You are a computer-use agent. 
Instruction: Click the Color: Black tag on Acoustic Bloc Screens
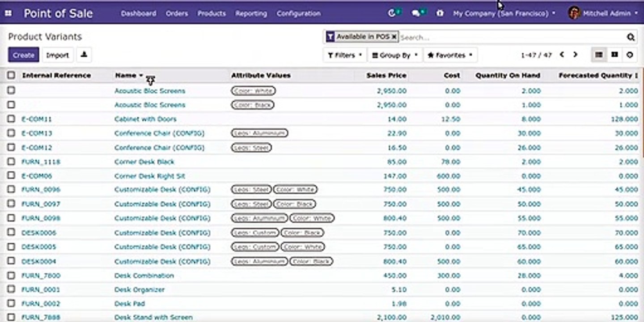pyautogui.click(x=253, y=105)
